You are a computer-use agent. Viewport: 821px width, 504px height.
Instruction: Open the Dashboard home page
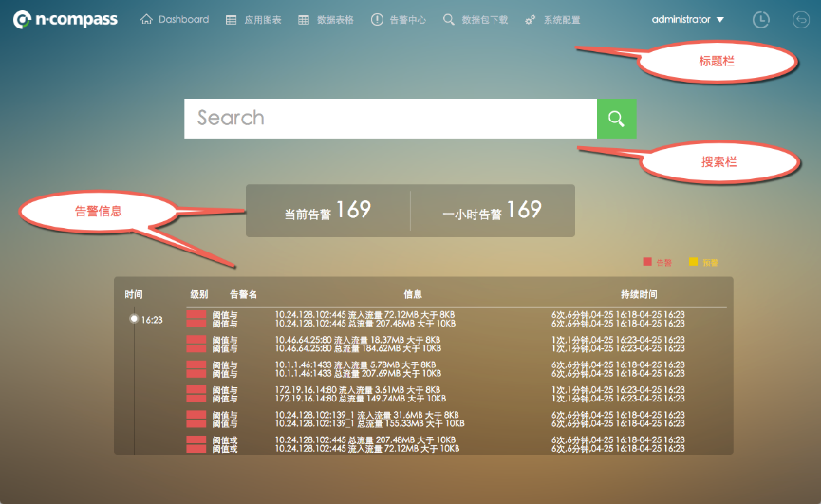point(175,20)
